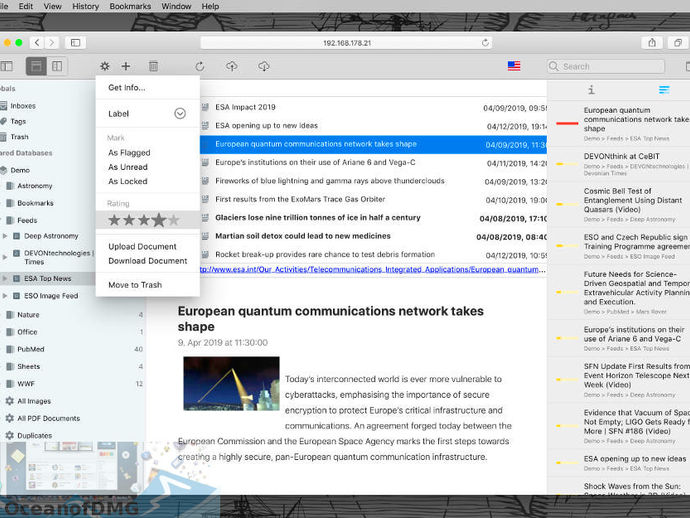This screenshot has width=690, height=518.
Task: Expand the Deep Astronomy feed
Action: coord(5,236)
